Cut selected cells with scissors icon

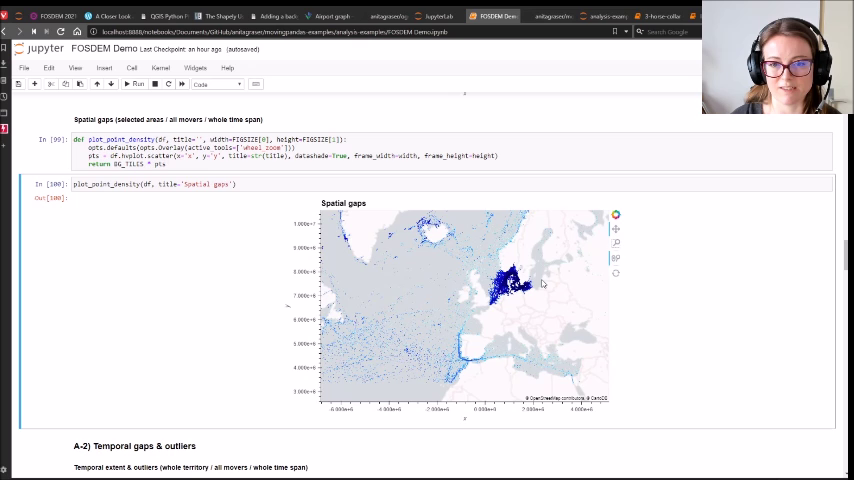[x=51, y=84]
